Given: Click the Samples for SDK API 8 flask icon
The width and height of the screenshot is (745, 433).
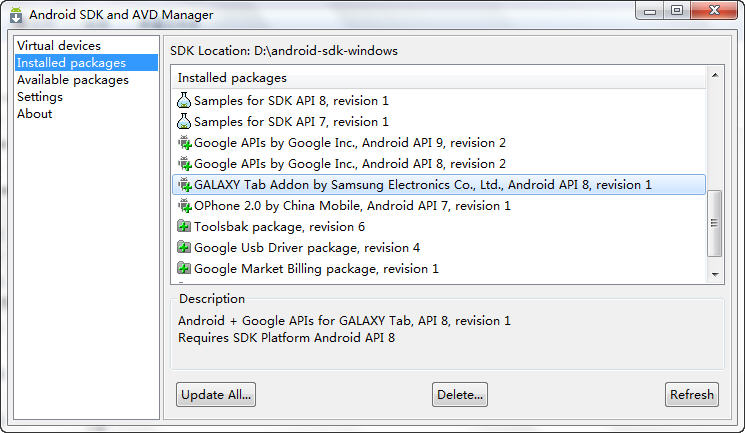Looking at the screenshot, I should click(x=184, y=100).
